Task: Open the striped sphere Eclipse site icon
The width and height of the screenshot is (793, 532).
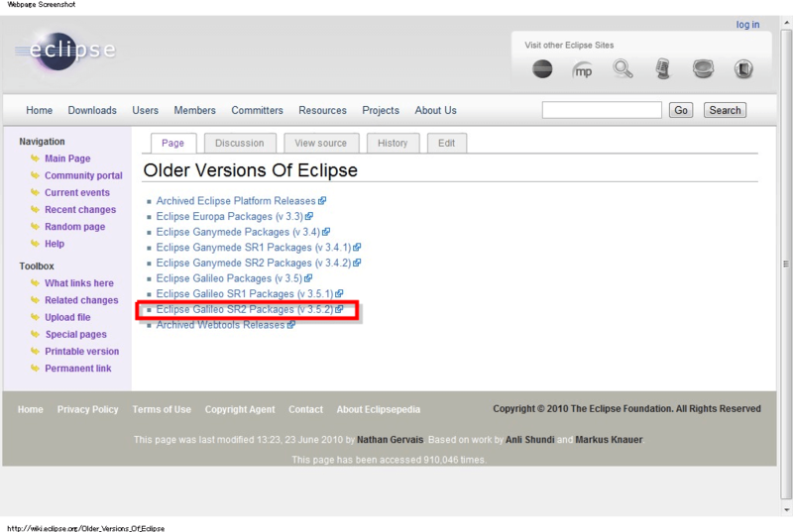Action: tap(542, 68)
